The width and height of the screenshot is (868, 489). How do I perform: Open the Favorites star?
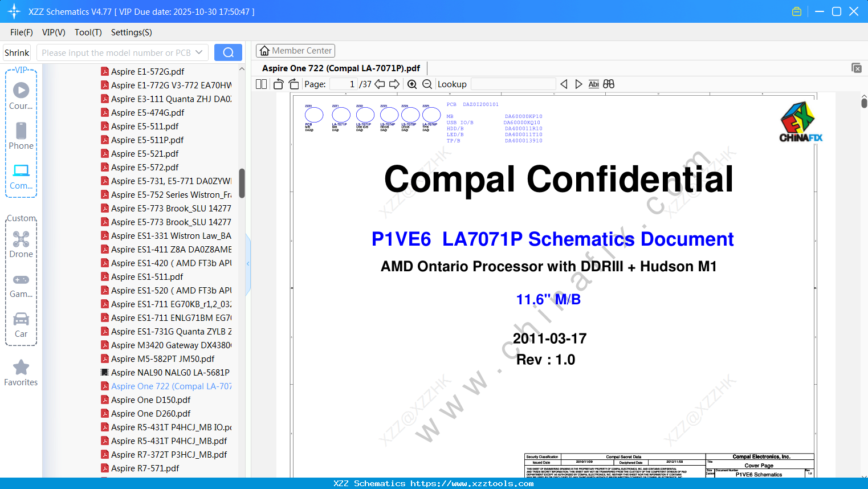point(21,373)
